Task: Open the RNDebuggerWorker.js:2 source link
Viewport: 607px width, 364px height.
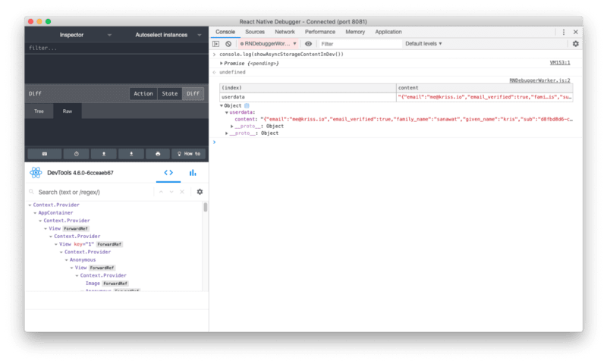Action: coord(539,80)
